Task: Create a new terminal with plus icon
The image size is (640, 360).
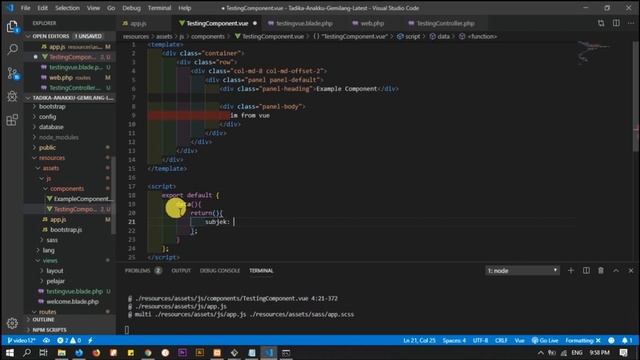Action: [571, 271]
